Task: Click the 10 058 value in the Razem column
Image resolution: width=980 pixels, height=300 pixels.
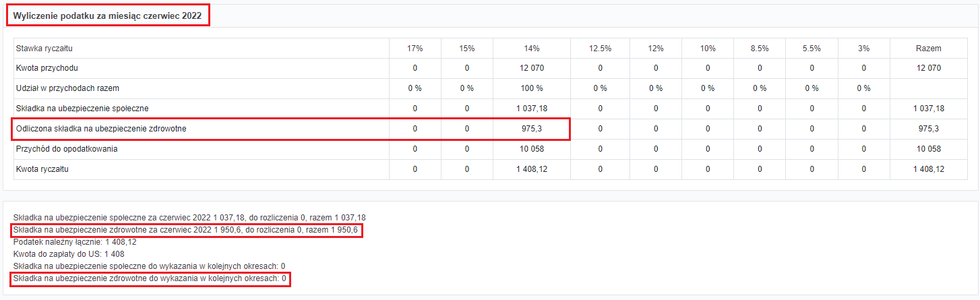Action: [928, 149]
